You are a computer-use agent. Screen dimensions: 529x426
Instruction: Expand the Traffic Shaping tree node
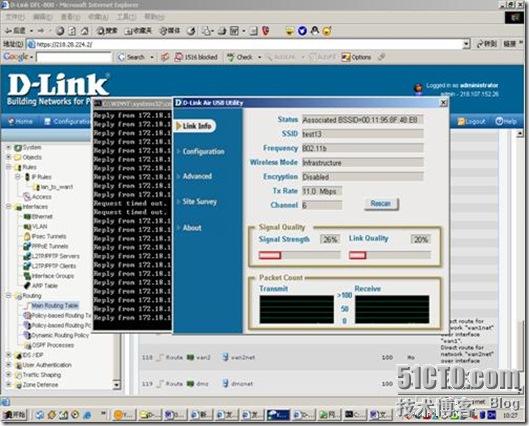click(9, 375)
